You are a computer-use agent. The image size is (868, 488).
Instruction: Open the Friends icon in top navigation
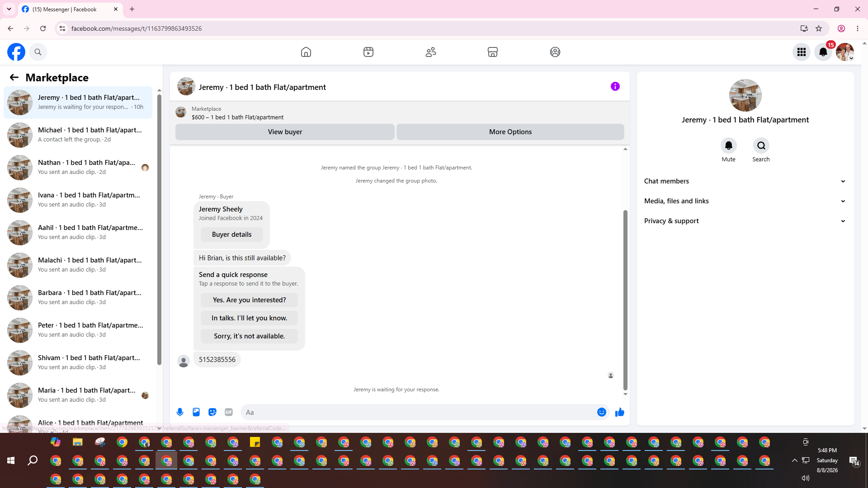[431, 52]
